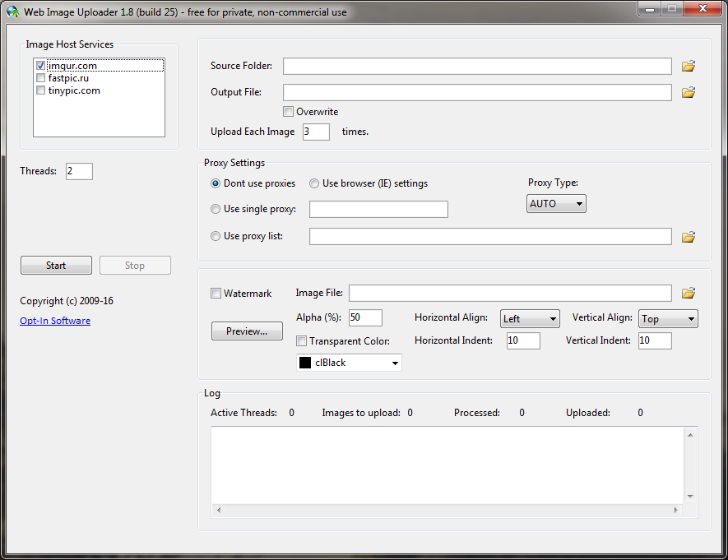728x560 pixels.
Task: Click the Output File browse folder icon
Action: pos(689,92)
